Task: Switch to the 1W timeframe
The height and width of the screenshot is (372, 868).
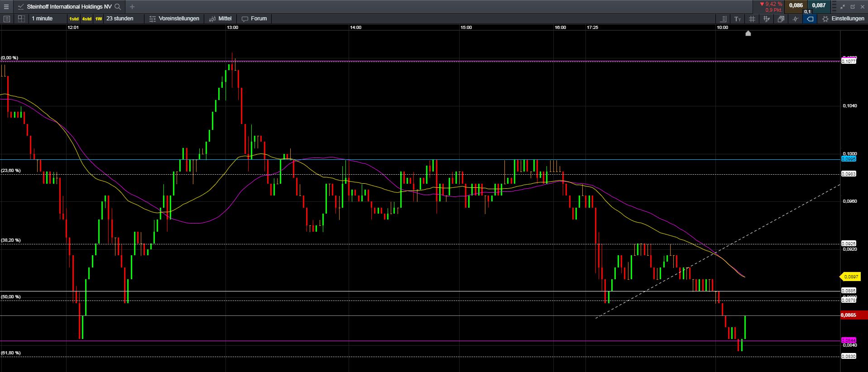Action: tap(99, 19)
